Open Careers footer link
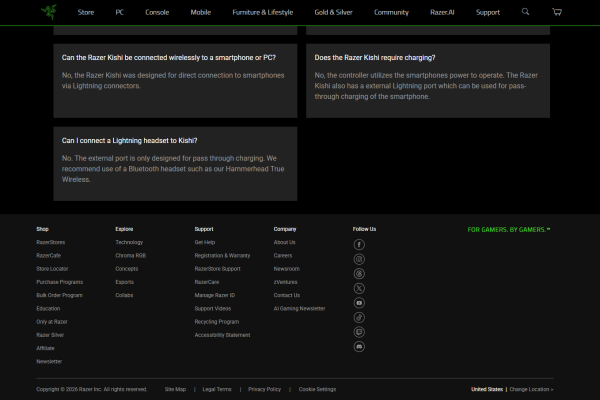600x400 pixels. (283, 255)
